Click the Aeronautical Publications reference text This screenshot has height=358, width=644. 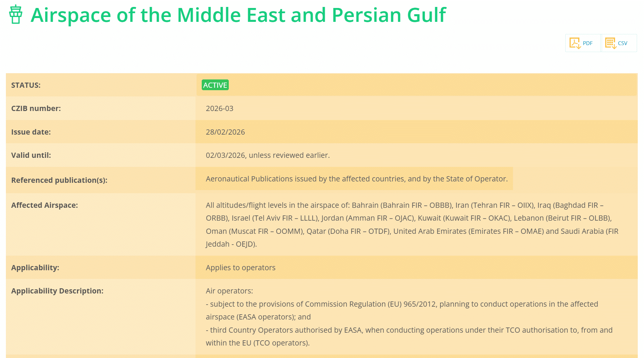click(356, 179)
